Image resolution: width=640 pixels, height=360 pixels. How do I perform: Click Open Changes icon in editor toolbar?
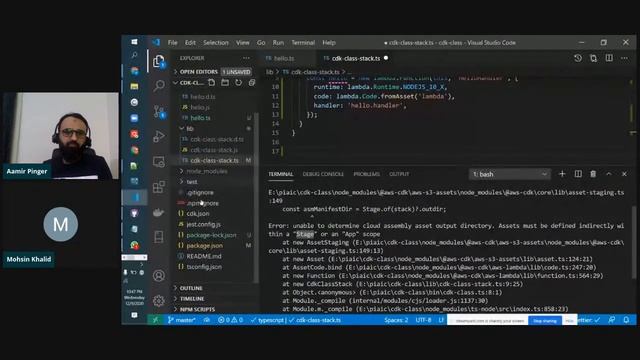[x=593, y=58]
